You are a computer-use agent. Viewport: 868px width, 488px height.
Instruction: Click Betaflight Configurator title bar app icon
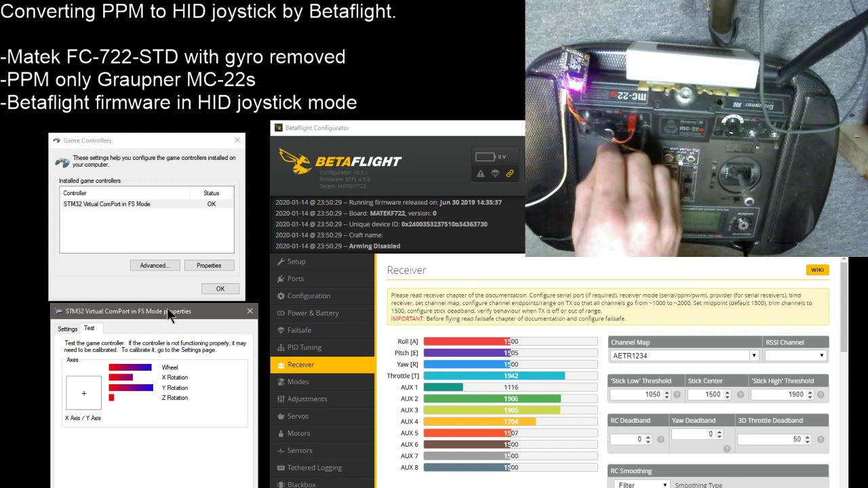[278, 127]
